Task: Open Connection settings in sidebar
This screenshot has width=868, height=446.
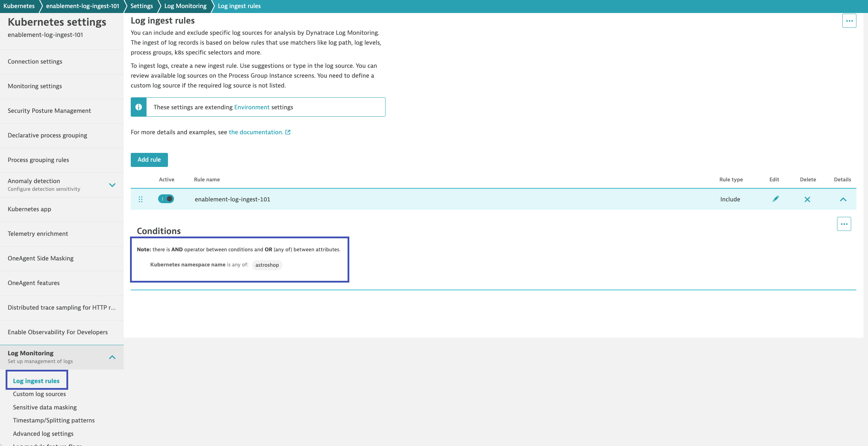Action: 62,62
